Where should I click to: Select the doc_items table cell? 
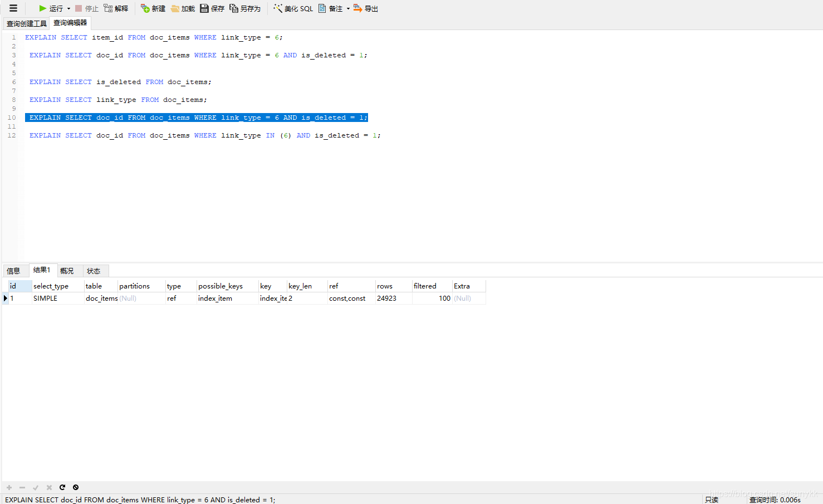click(101, 299)
